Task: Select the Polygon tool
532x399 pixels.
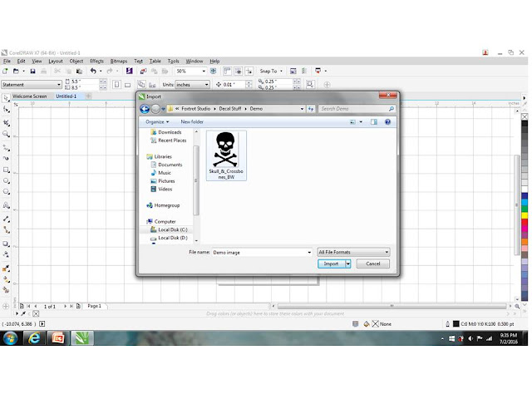Action: [6, 192]
